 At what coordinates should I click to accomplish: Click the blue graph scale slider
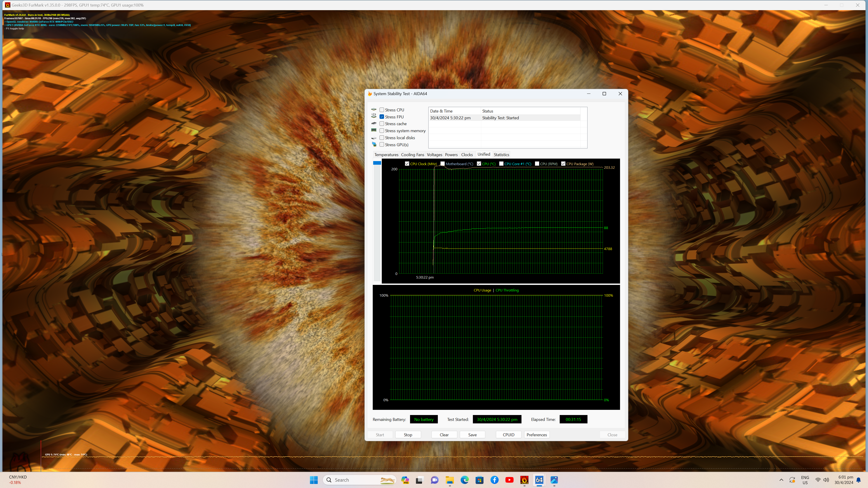[x=377, y=163]
